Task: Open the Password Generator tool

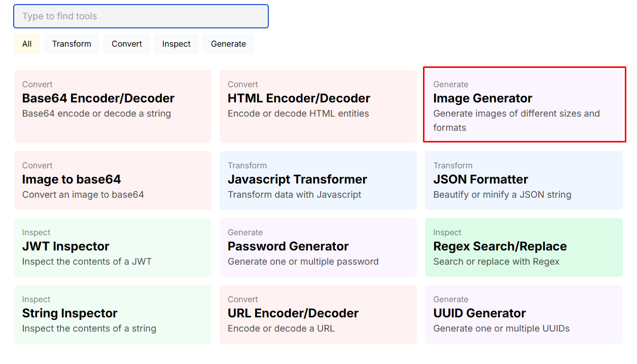Action: [x=318, y=247]
